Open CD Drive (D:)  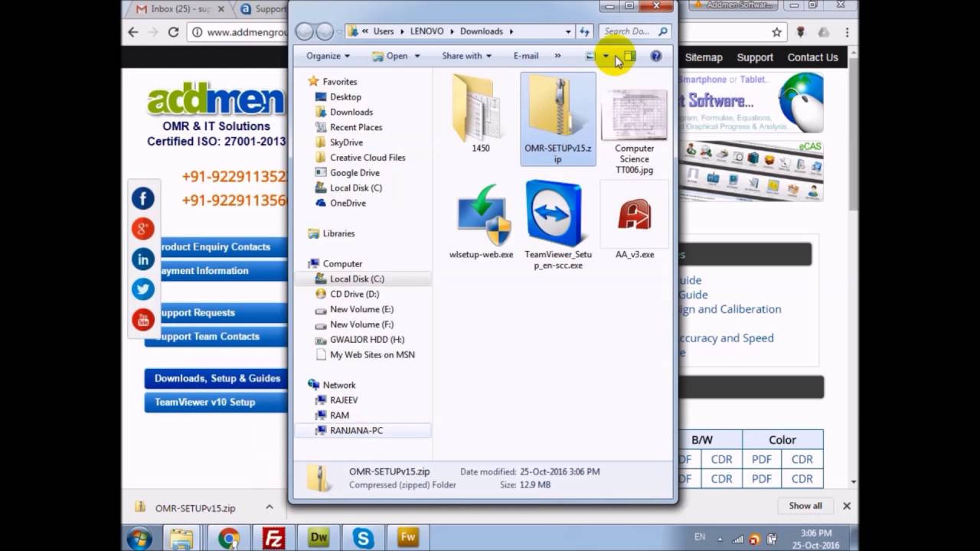[354, 294]
